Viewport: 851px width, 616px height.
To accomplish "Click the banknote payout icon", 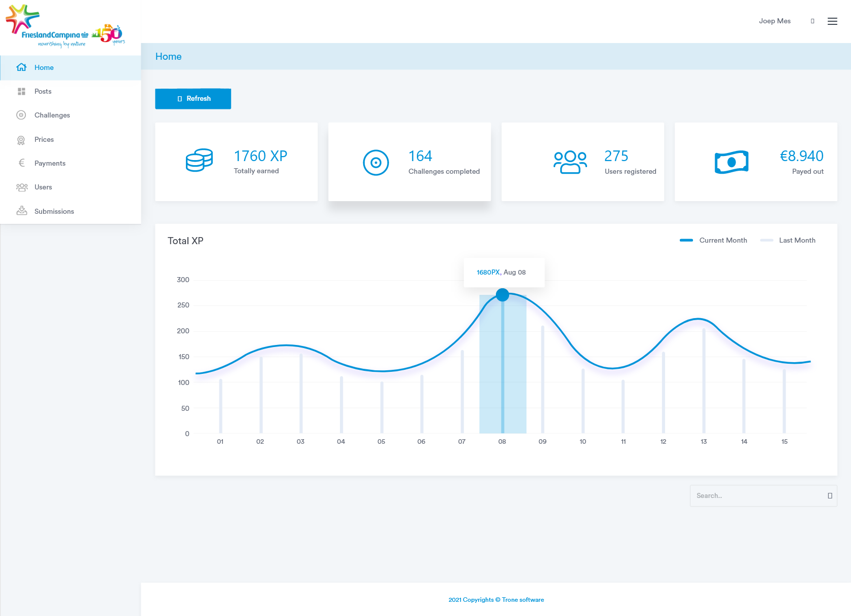I will point(731,162).
